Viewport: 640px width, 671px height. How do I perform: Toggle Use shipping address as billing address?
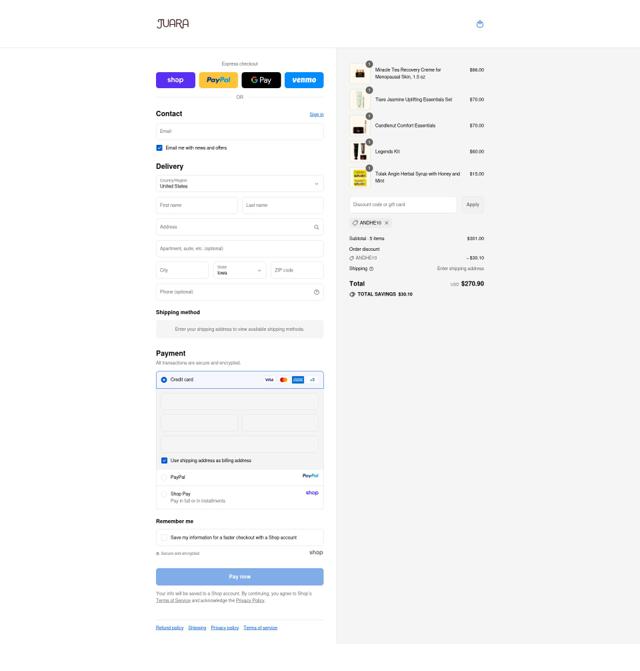coord(164,460)
